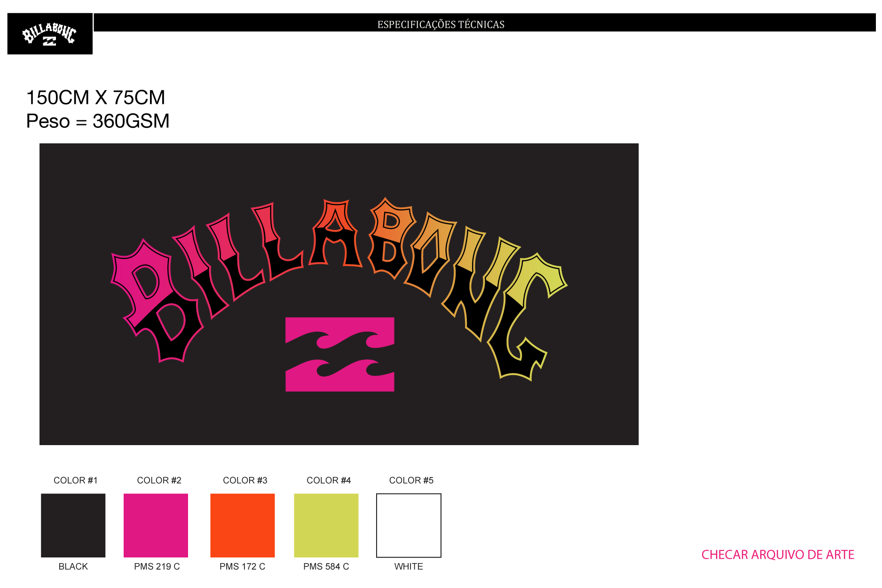Click the PMS 584 C caption
This screenshot has height=588, width=882.
coord(326,566)
